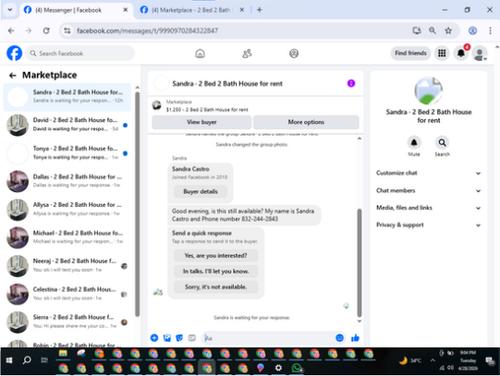Screen dimensions: 500x376
Task: Open the Chrome profile icon
Action: coord(473,31)
